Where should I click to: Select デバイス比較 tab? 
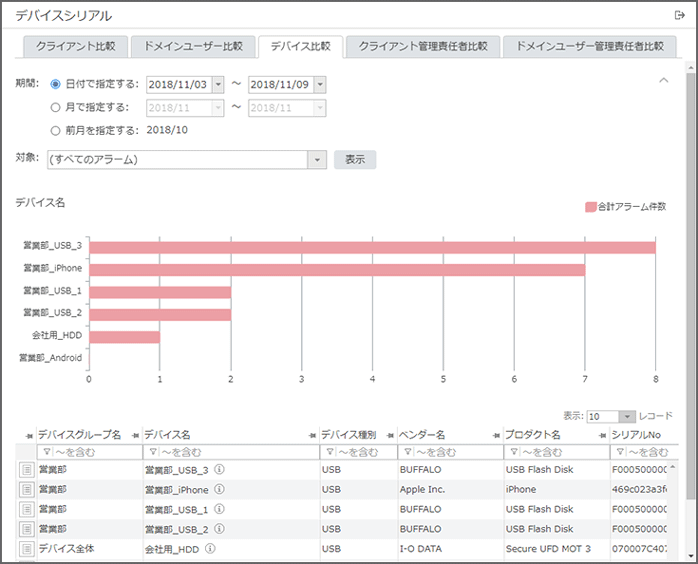click(300, 46)
